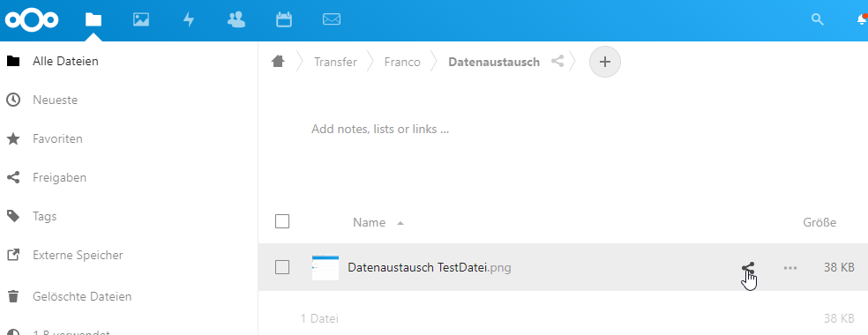This screenshot has width=868, height=335.
Task: Click the 1 Datei summary text
Action: click(x=319, y=318)
